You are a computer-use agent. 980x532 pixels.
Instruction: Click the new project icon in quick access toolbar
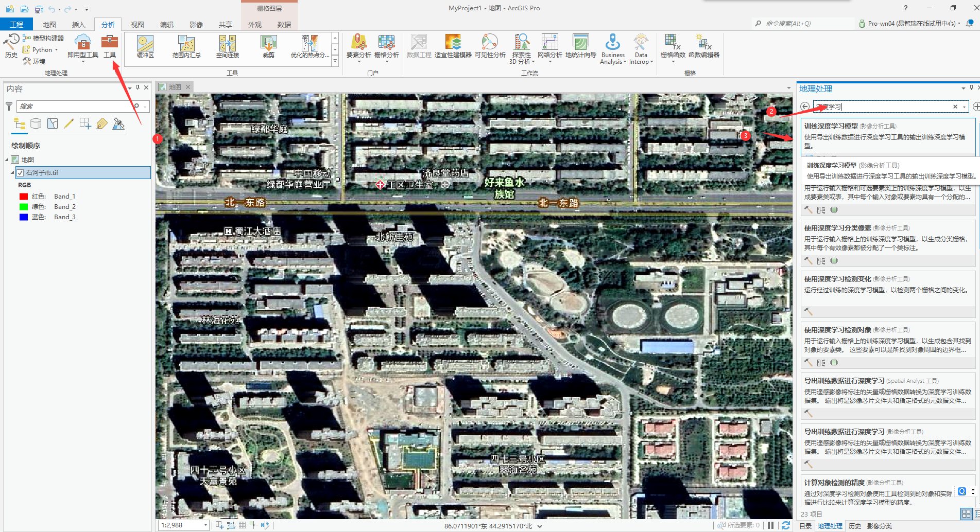click(10, 9)
